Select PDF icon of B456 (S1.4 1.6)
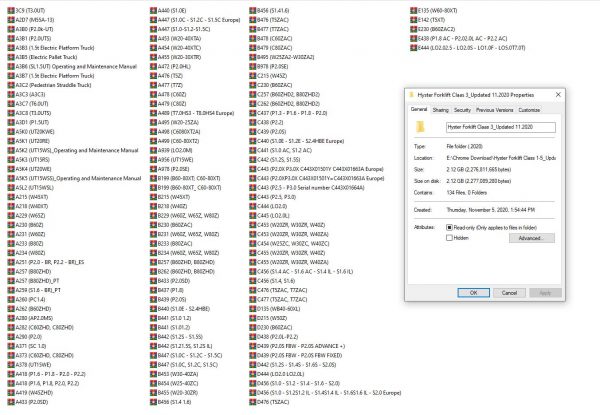Image resolution: width=600 pixels, height=415 pixels. click(x=153, y=402)
